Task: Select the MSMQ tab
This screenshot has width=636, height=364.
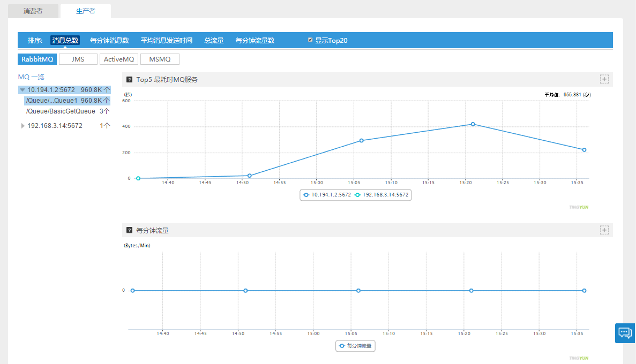Action: tap(160, 59)
